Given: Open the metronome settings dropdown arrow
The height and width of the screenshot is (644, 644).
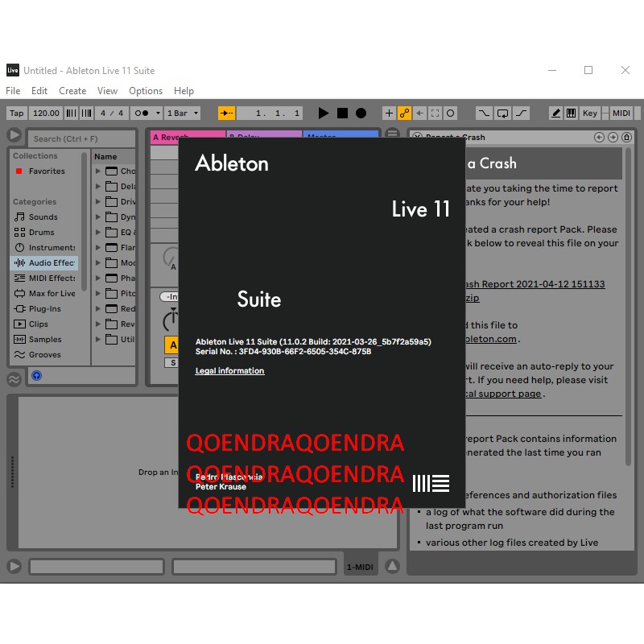Looking at the screenshot, I should point(158,113).
